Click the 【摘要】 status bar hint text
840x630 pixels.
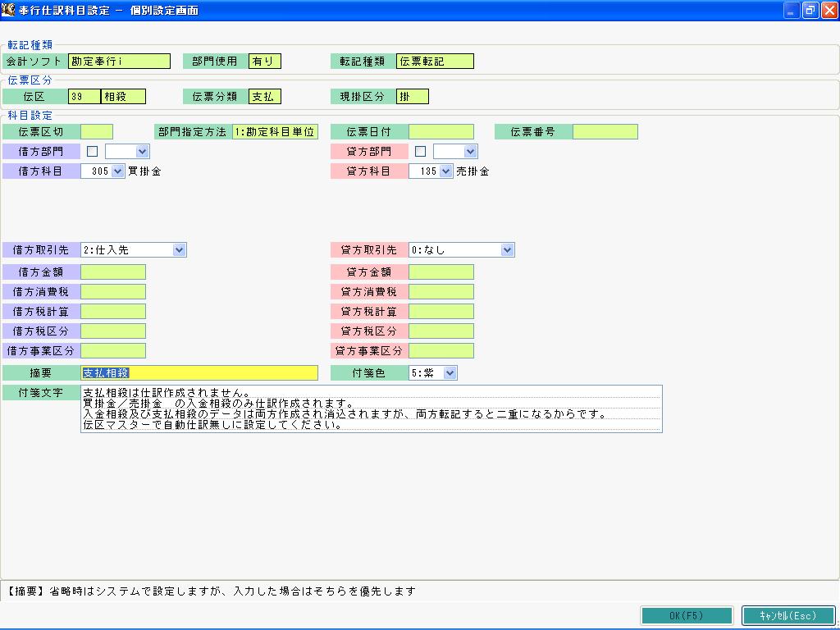pos(211,591)
